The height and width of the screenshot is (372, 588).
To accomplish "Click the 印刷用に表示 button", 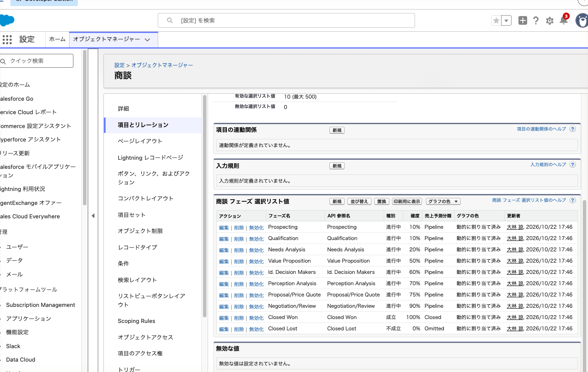I will (407, 201).
